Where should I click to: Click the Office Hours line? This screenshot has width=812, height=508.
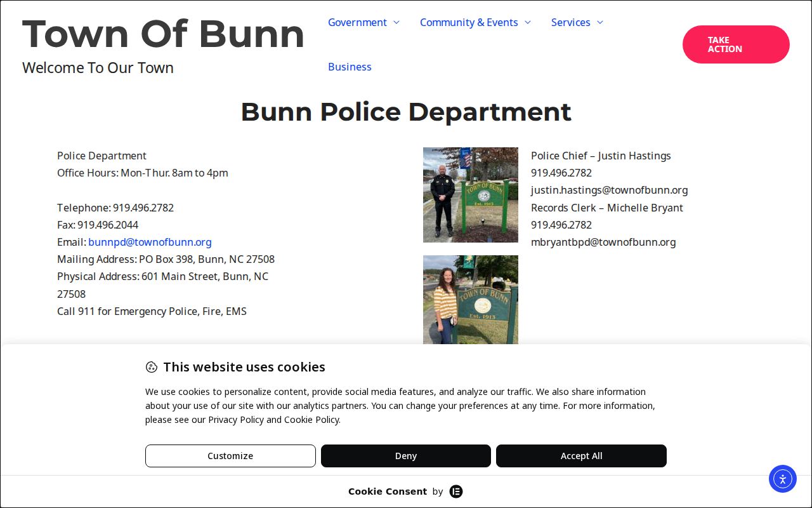click(x=143, y=173)
